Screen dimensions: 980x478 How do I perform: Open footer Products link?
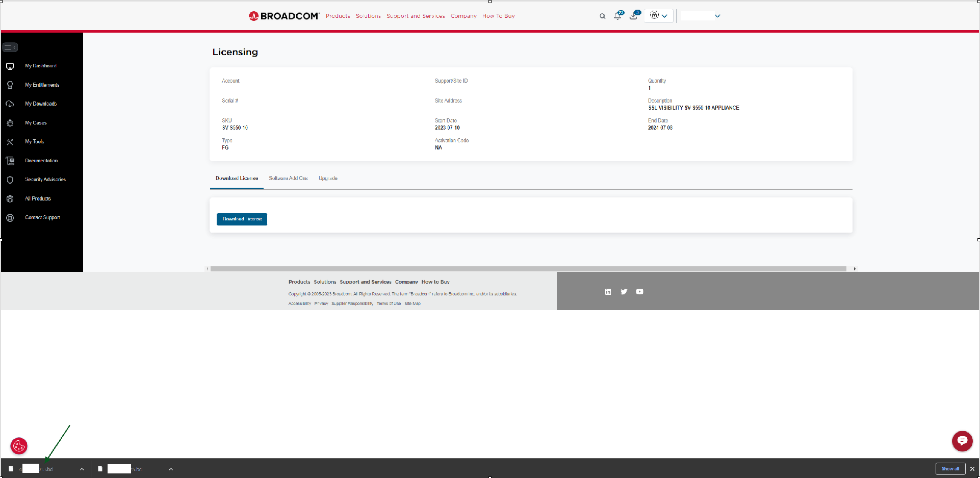[299, 282]
